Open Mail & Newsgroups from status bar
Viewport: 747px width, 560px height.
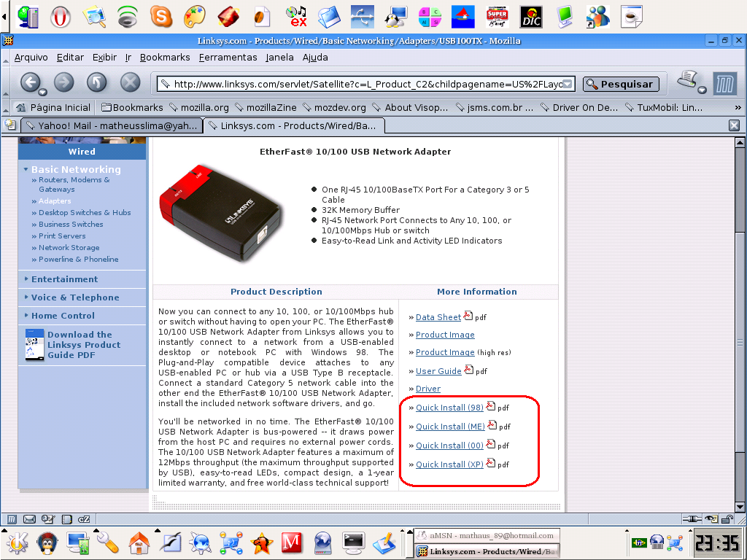click(x=29, y=519)
